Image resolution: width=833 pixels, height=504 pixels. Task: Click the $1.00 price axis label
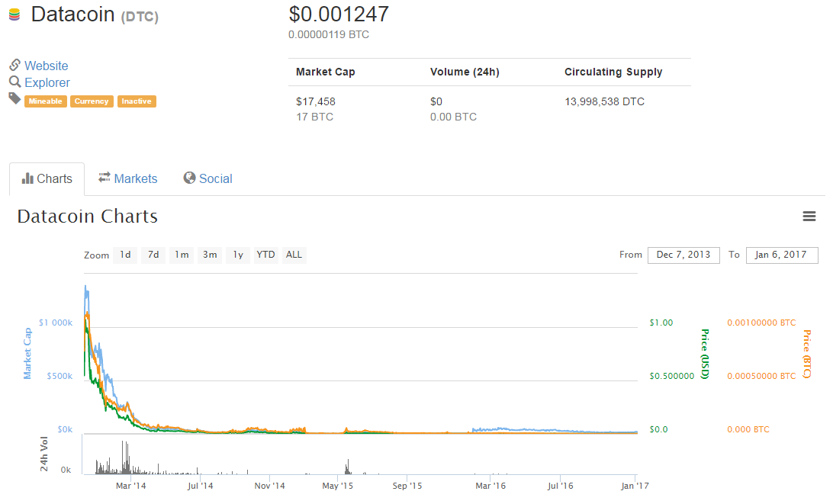(661, 323)
